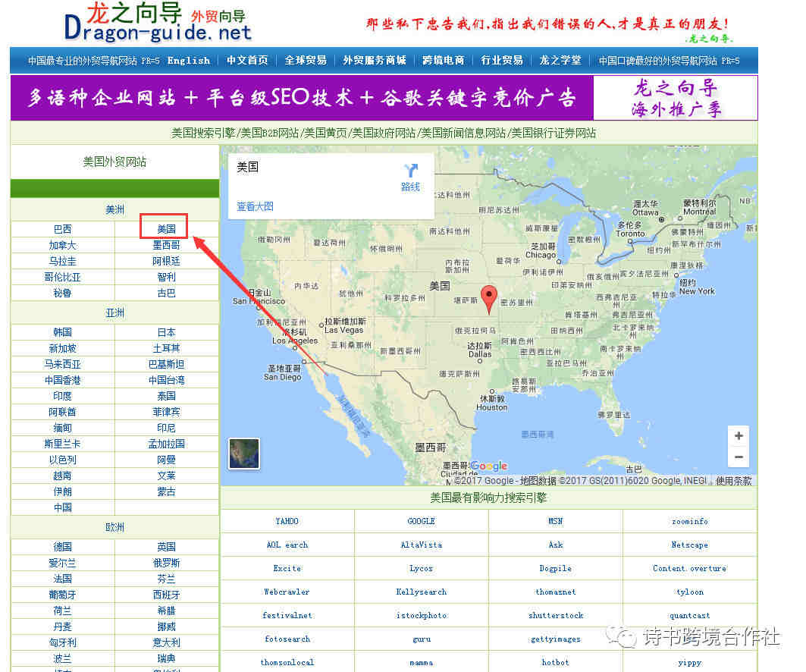Viewport: 806px width, 672px height.
Task: Click 使用条款 link on the map
Action: [733, 481]
